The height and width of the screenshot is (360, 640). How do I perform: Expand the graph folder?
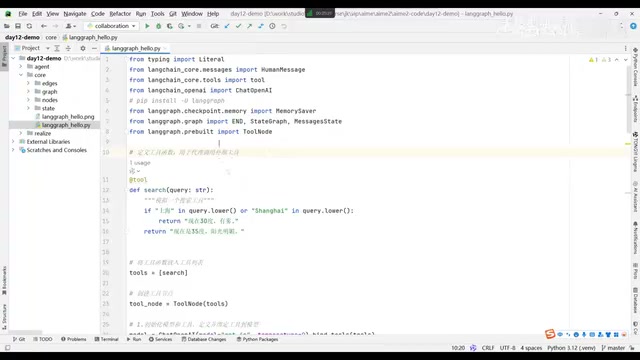(28, 92)
